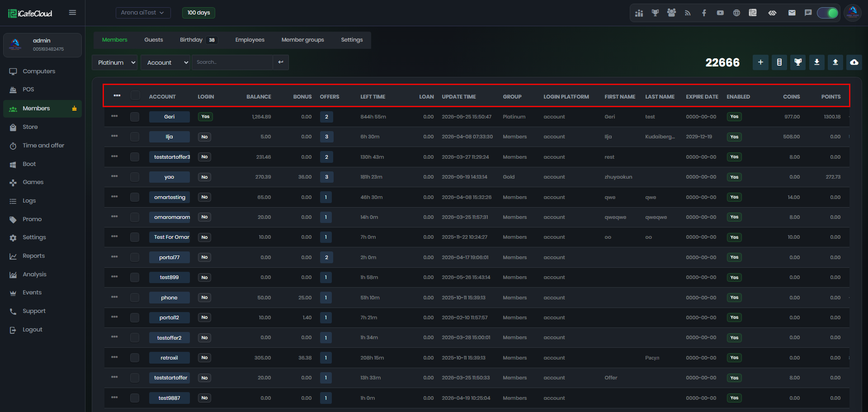Open the Test For Omar account button
The height and width of the screenshot is (412, 868).
pos(170,237)
